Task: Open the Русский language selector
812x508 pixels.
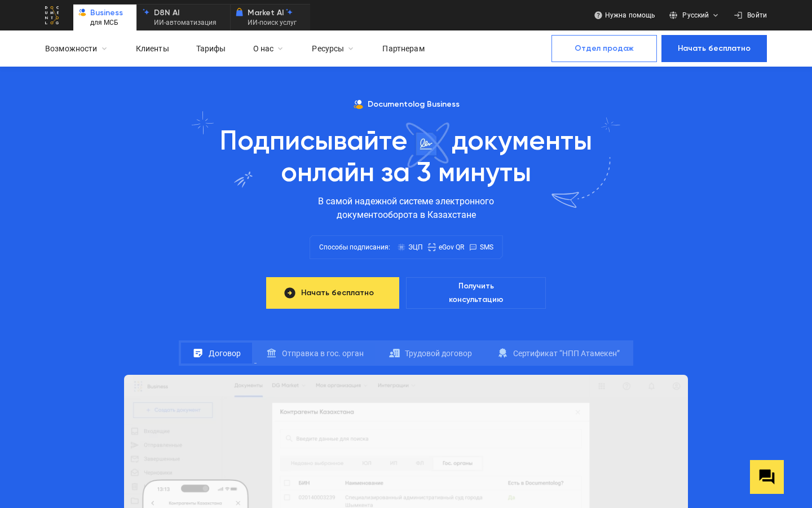Action: pos(694,15)
